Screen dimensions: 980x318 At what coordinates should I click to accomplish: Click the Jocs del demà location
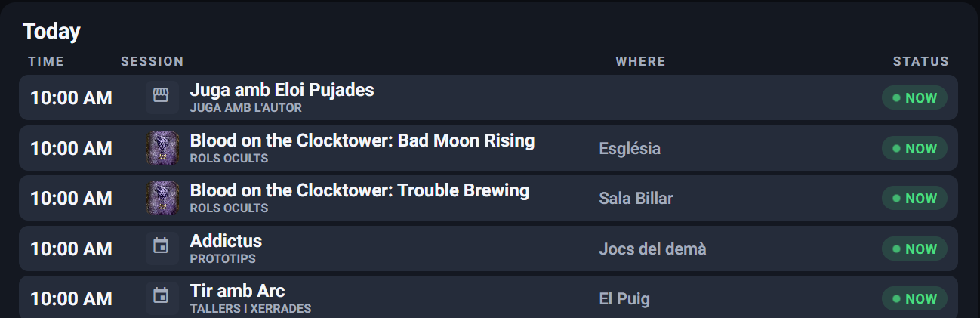tap(652, 249)
